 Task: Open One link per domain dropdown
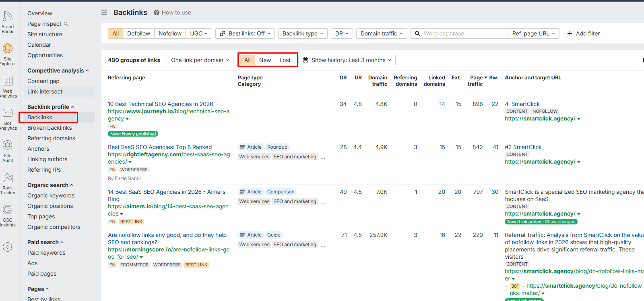pyautogui.click(x=200, y=60)
